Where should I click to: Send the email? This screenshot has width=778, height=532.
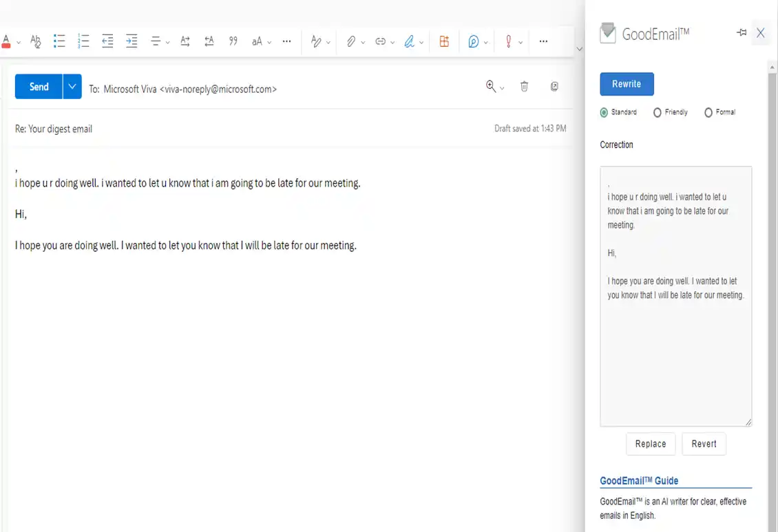[x=39, y=87]
